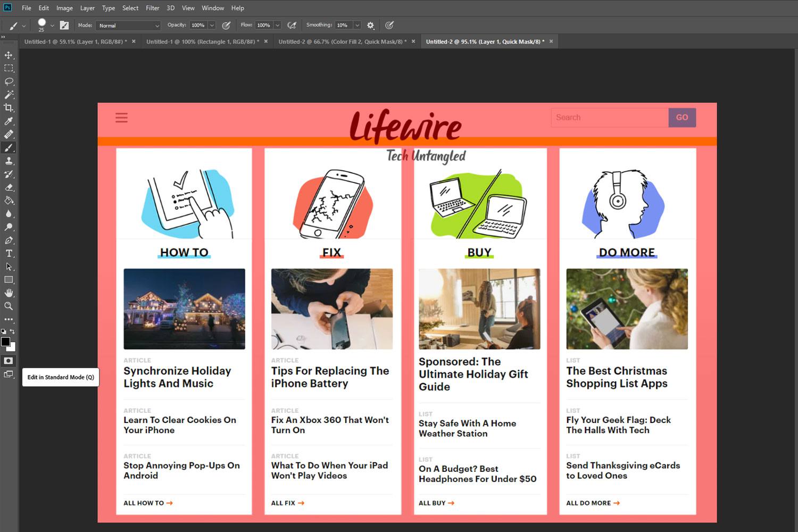
Task: Select the Rectangular Marquee tool
Action: (9, 69)
